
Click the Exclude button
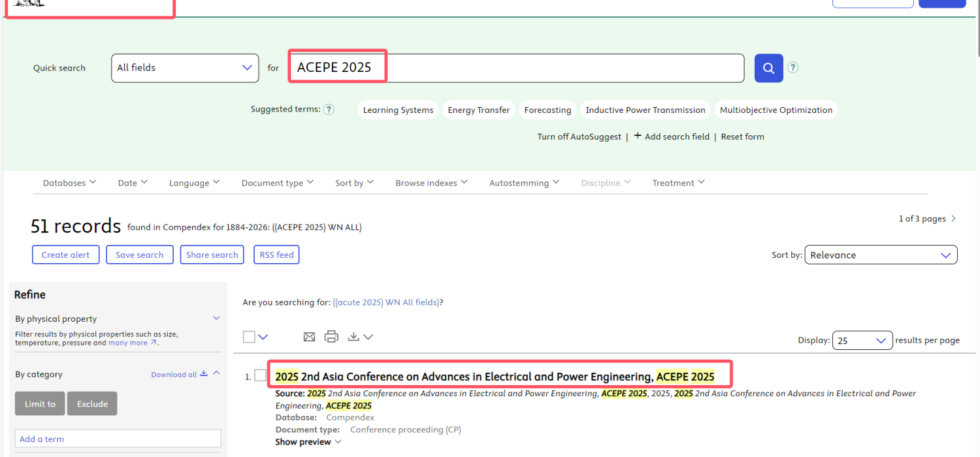[x=92, y=403]
